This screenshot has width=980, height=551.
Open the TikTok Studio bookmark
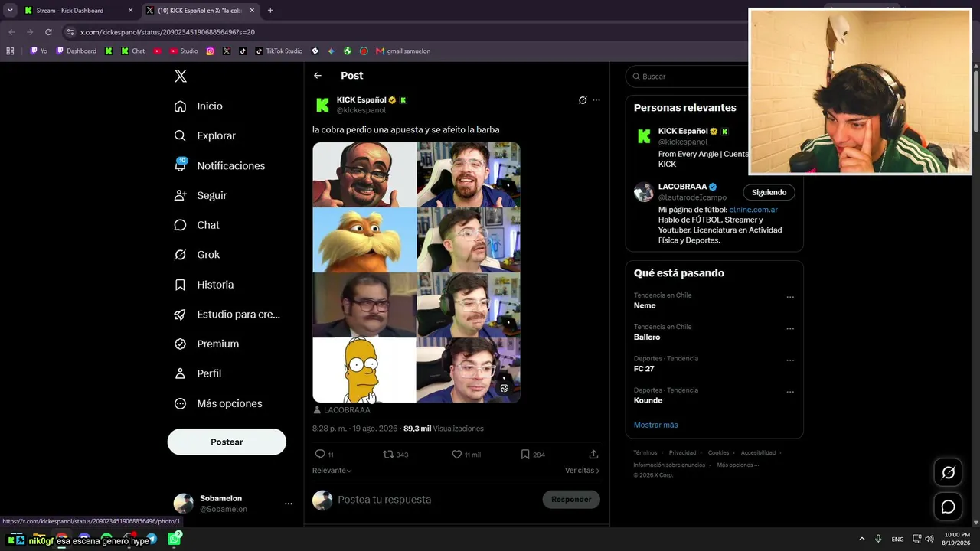[x=279, y=51]
